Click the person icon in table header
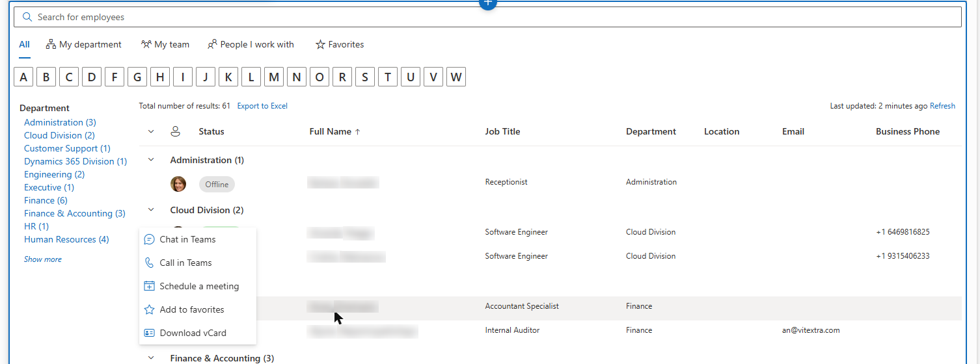The image size is (980, 364). pos(175,131)
